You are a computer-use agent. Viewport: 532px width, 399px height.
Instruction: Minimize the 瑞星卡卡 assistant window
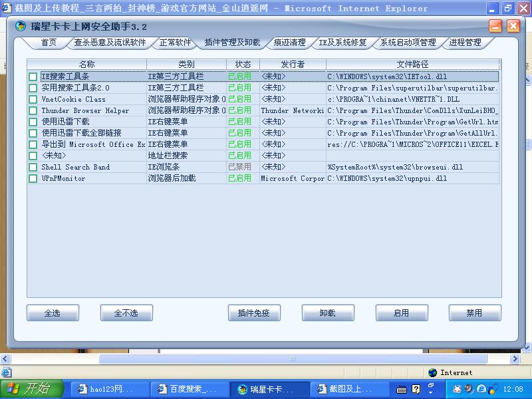(495, 26)
